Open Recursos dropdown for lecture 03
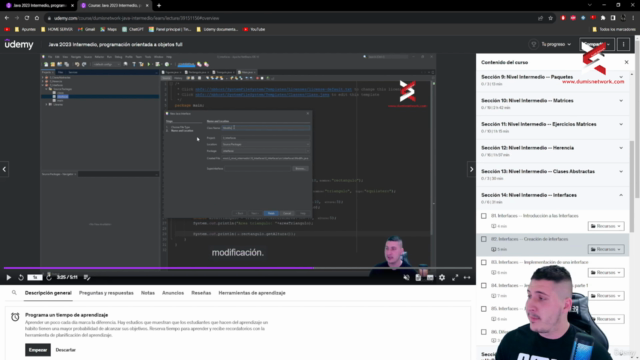This screenshot has height=360, width=640. [x=606, y=272]
